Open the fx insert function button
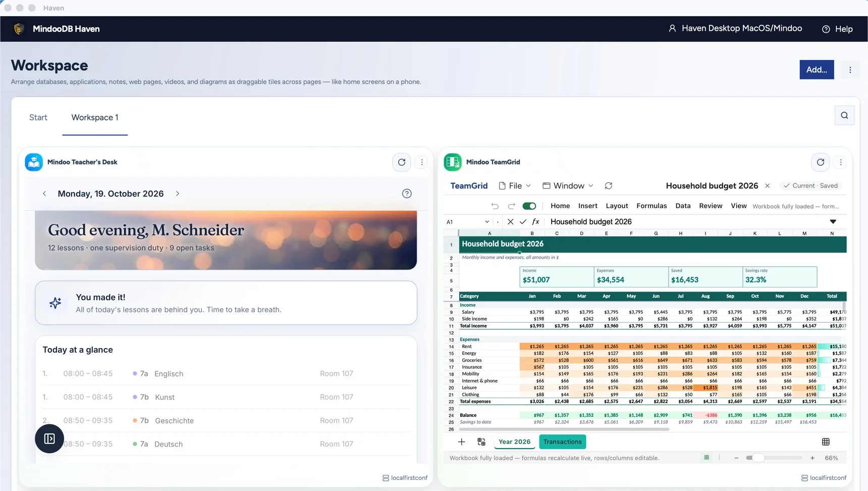The width and height of the screenshot is (868, 491). 536,222
